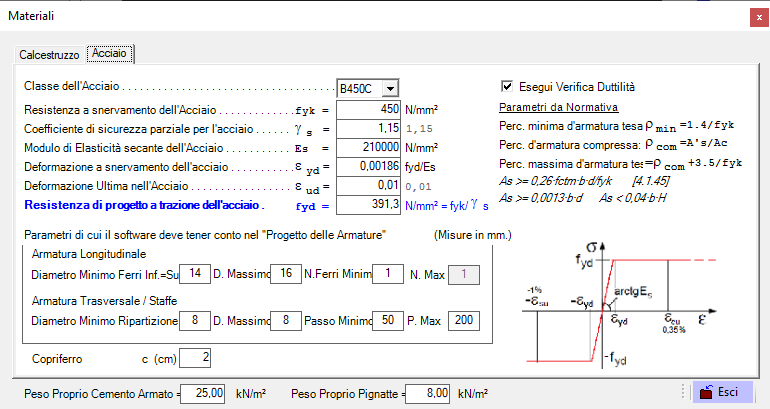
Task: Click the Armatura Trasversale / Staffe label
Action: point(104,300)
